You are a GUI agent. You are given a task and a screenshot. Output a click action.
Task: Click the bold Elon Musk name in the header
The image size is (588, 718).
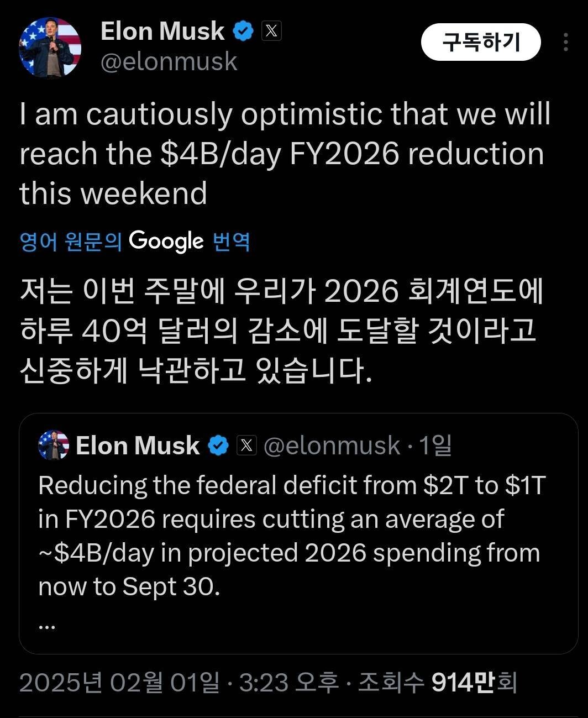[162, 31]
